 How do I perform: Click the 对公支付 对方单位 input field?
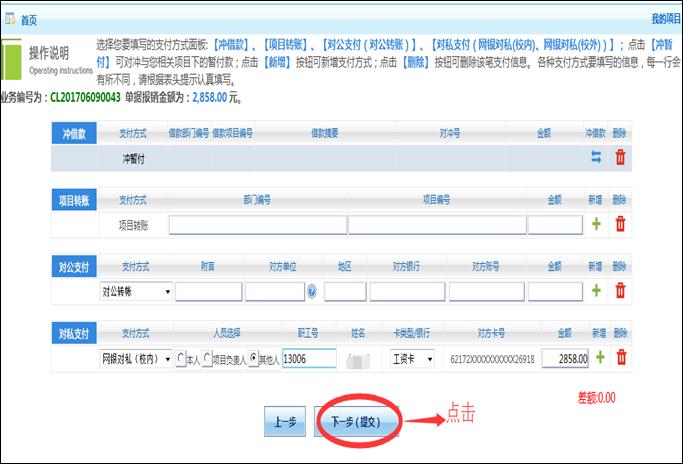point(275,291)
